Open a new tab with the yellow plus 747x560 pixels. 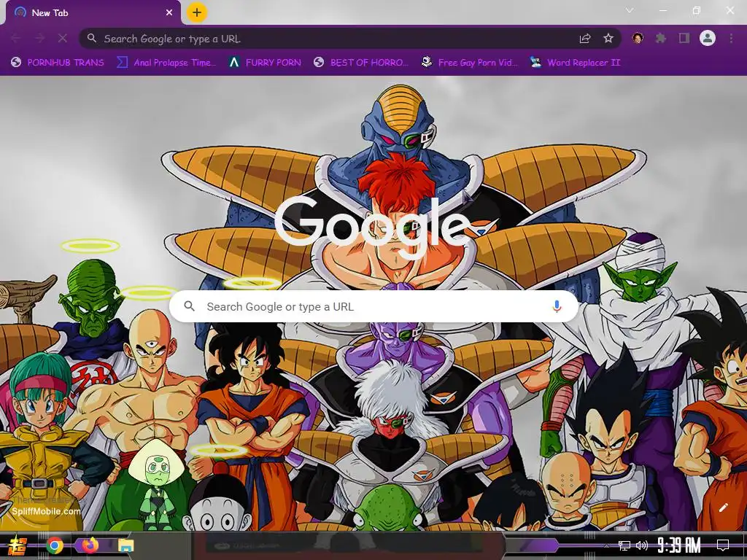[x=197, y=12]
